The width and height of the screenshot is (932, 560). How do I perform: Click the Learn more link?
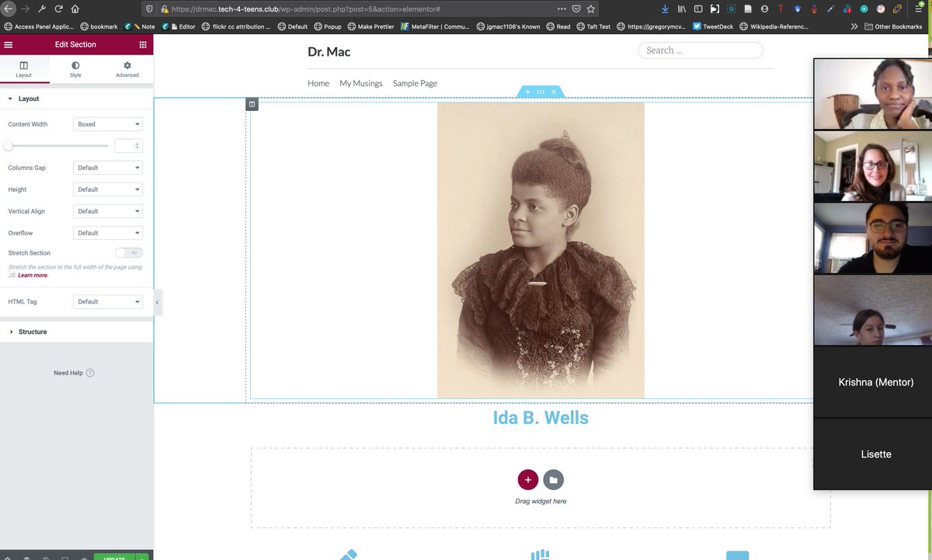coord(33,276)
